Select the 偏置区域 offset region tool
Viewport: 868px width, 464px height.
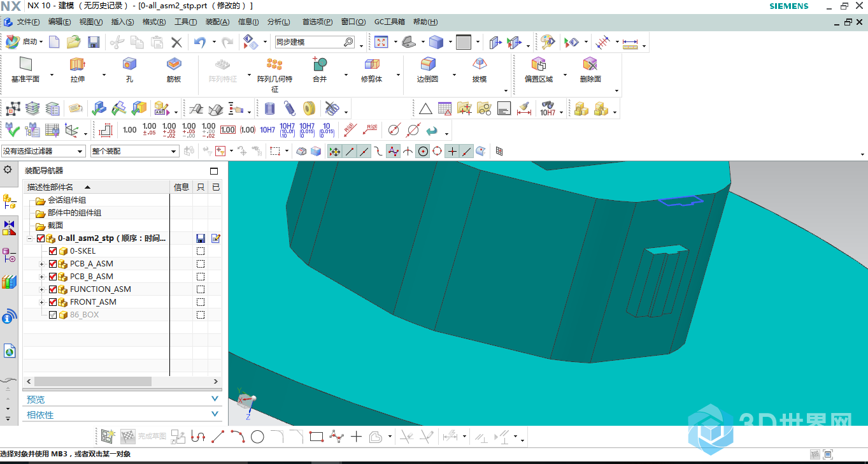pos(539,70)
